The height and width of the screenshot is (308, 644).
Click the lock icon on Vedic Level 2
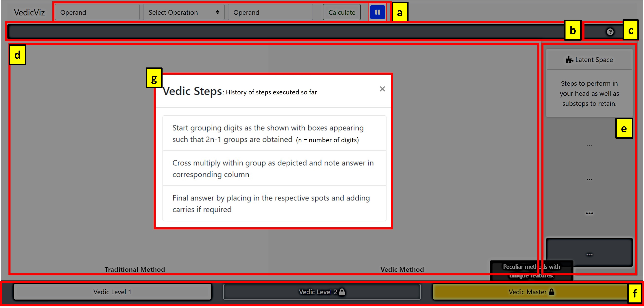[342, 292]
